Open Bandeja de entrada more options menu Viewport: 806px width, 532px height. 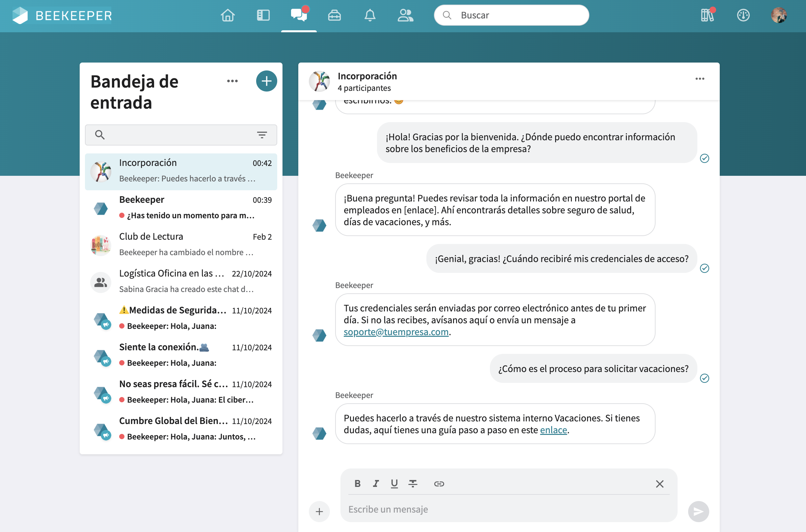(232, 81)
